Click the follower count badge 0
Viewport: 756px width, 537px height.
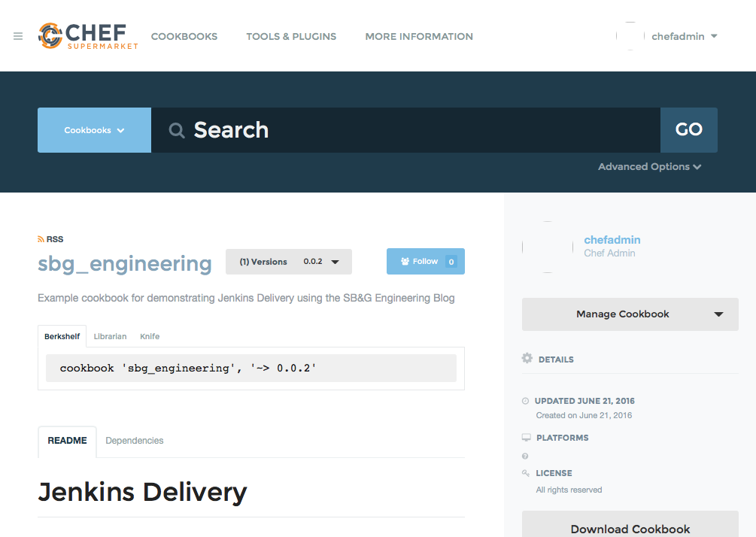[451, 262]
